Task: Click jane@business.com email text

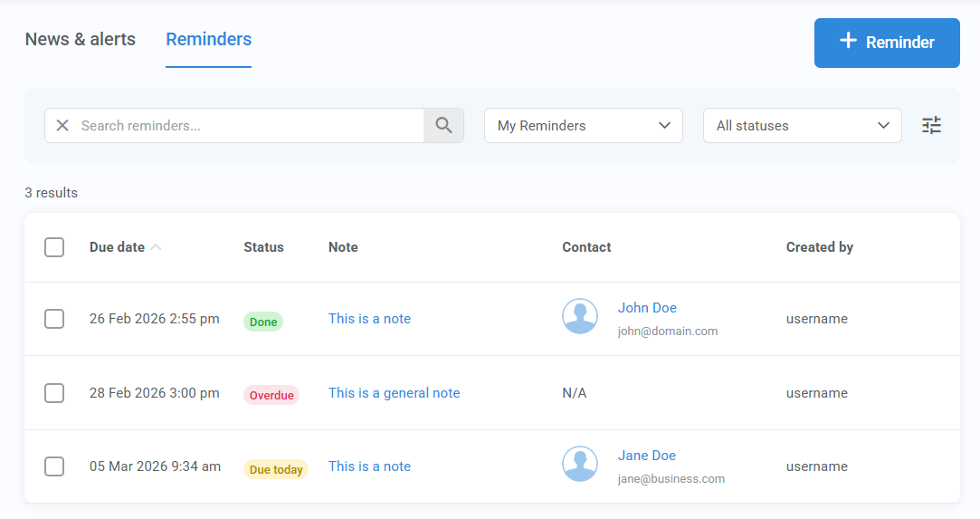Action: coord(671,479)
